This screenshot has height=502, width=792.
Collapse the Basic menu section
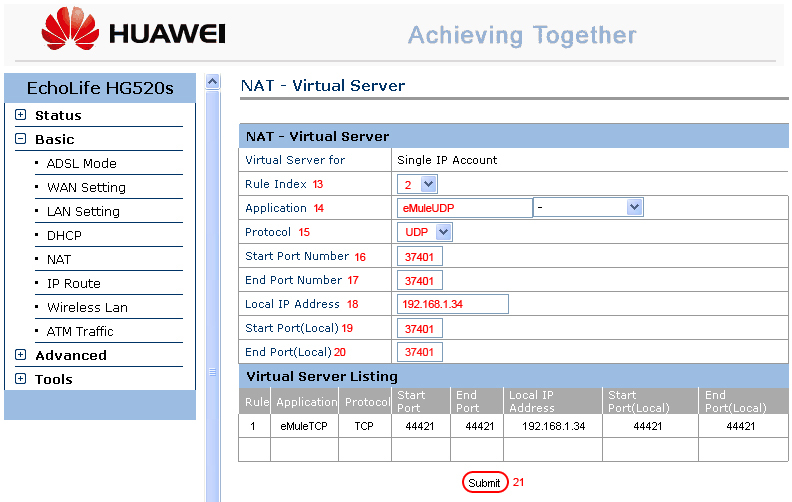pyautogui.click(x=21, y=138)
